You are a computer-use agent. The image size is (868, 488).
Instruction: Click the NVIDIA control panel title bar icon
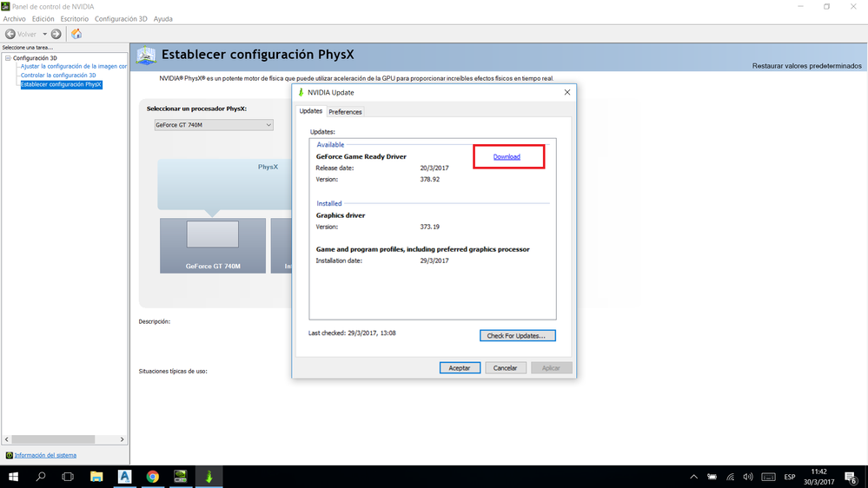[5, 7]
